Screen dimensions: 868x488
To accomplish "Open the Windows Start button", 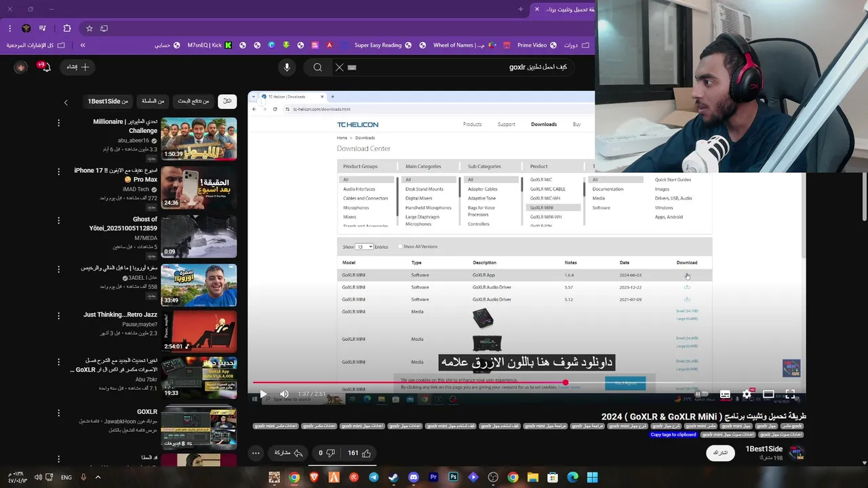I will (593, 477).
